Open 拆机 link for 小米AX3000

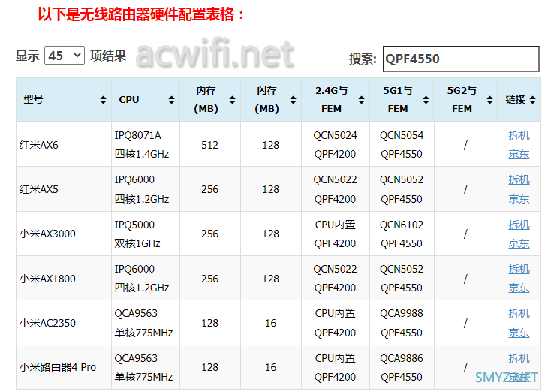click(x=519, y=225)
